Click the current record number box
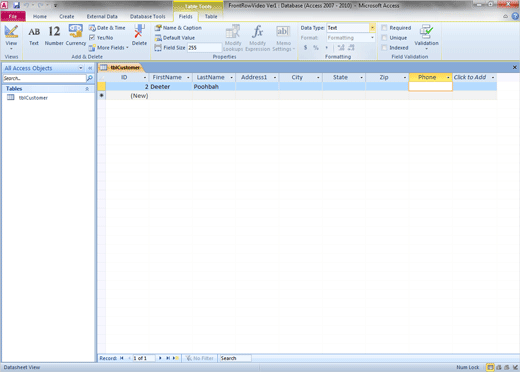520x372 pixels. point(144,358)
